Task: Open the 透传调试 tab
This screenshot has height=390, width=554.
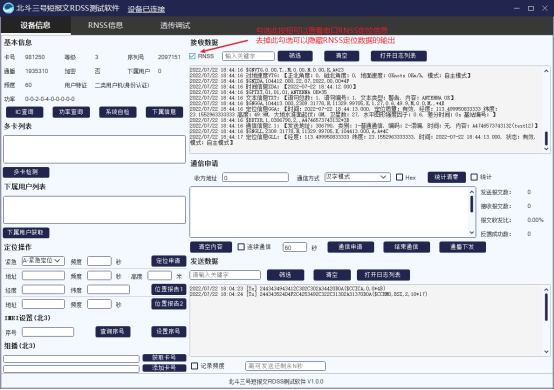Action: click(x=175, y=25)
